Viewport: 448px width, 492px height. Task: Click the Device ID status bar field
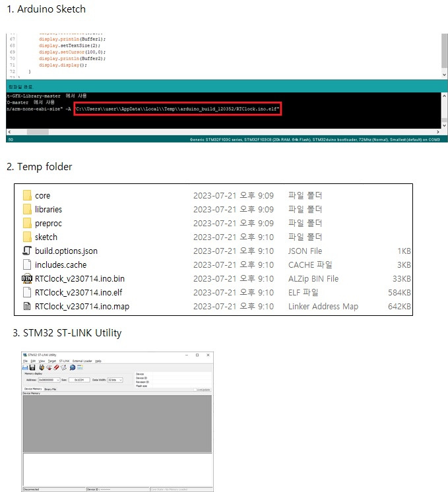click(117, 489)
